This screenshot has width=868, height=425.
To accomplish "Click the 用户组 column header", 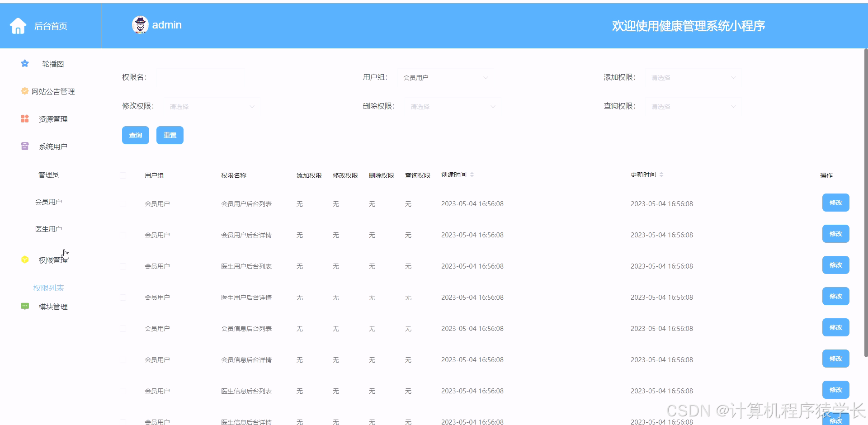I will tap(154, 175).
